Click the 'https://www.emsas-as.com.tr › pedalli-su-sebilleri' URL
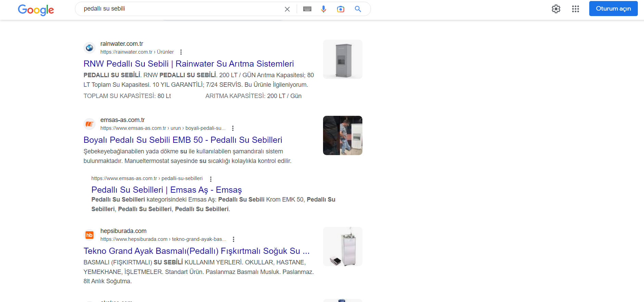 (147, 178)
